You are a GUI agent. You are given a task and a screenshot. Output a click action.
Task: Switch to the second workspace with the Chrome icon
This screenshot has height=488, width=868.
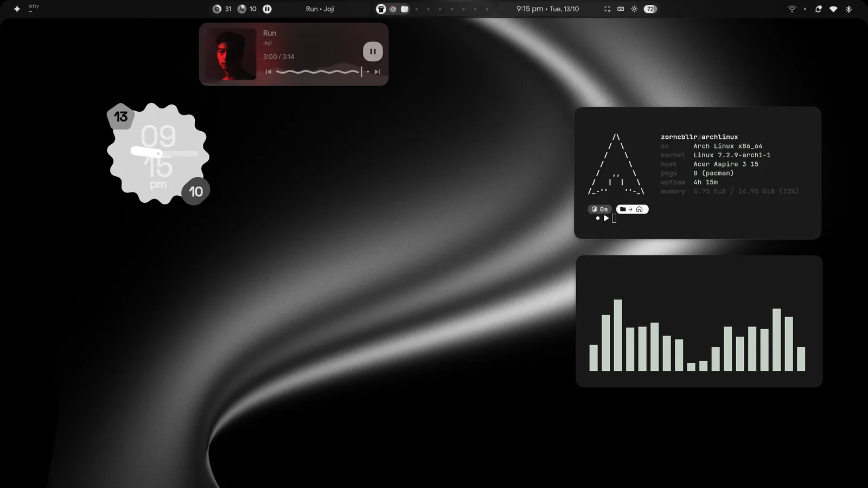click(393, 9)
